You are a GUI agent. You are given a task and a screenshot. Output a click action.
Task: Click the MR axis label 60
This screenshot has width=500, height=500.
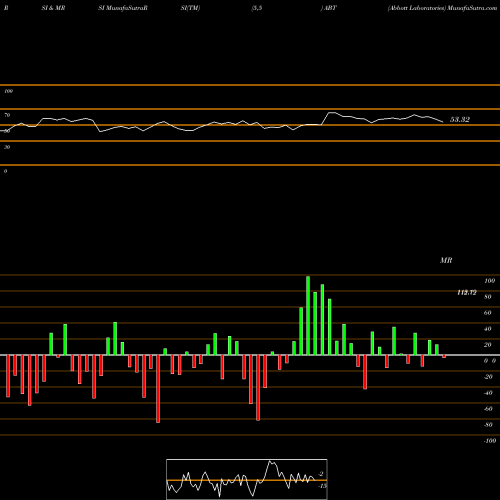[487, 313]
